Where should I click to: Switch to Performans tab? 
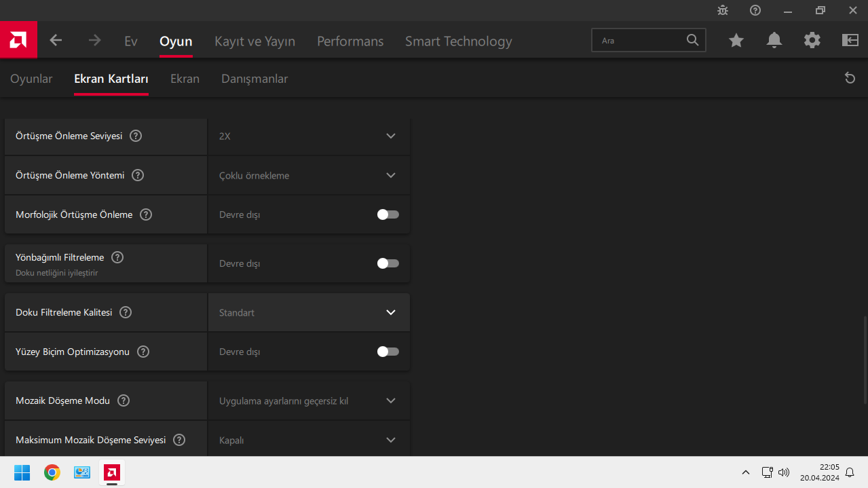[350, 41]
